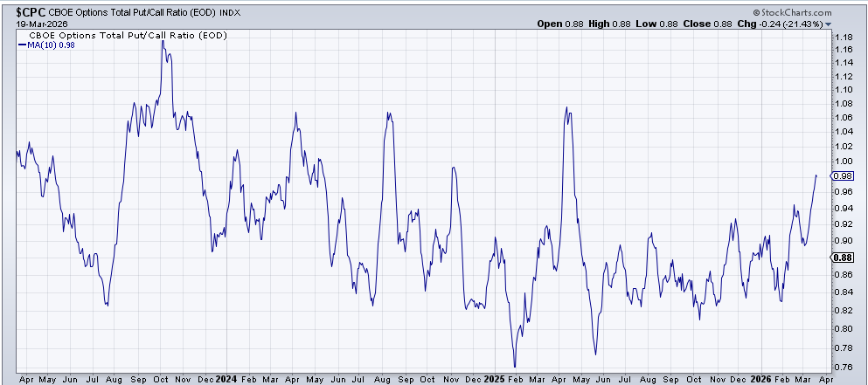Viewport: 868px width, 385px height.
Task: Select the 2024 label on the time axis
Action: pos(226,381)
